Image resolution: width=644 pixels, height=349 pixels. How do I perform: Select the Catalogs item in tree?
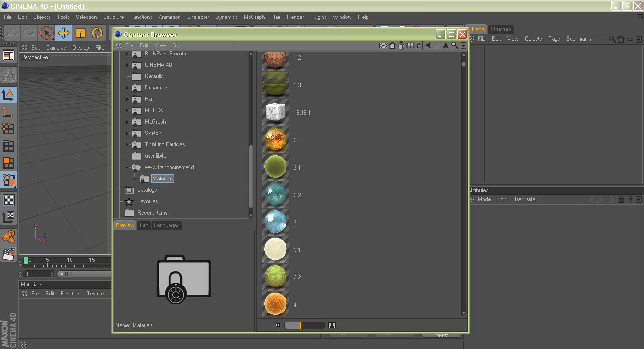click(x=147, y=190)
